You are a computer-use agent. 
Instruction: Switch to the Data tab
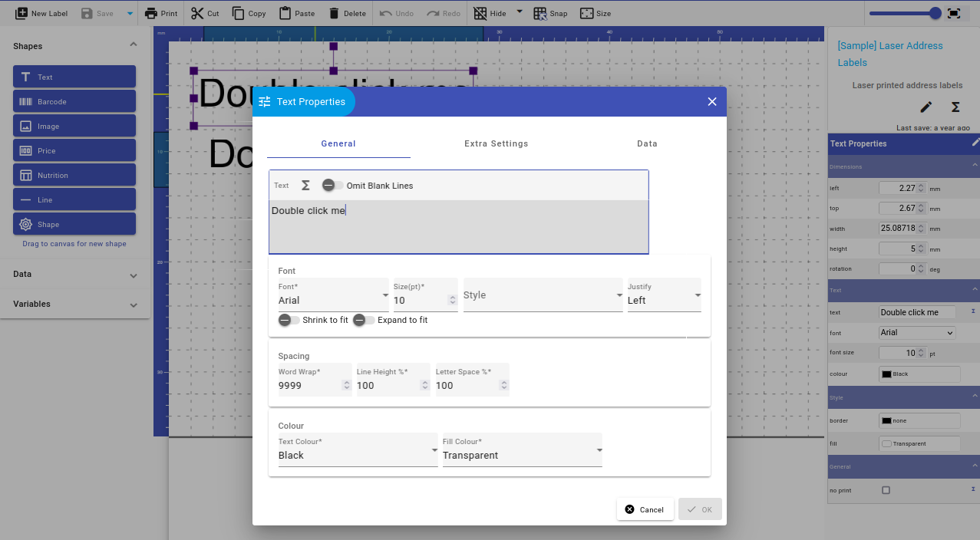click(647, 143)
